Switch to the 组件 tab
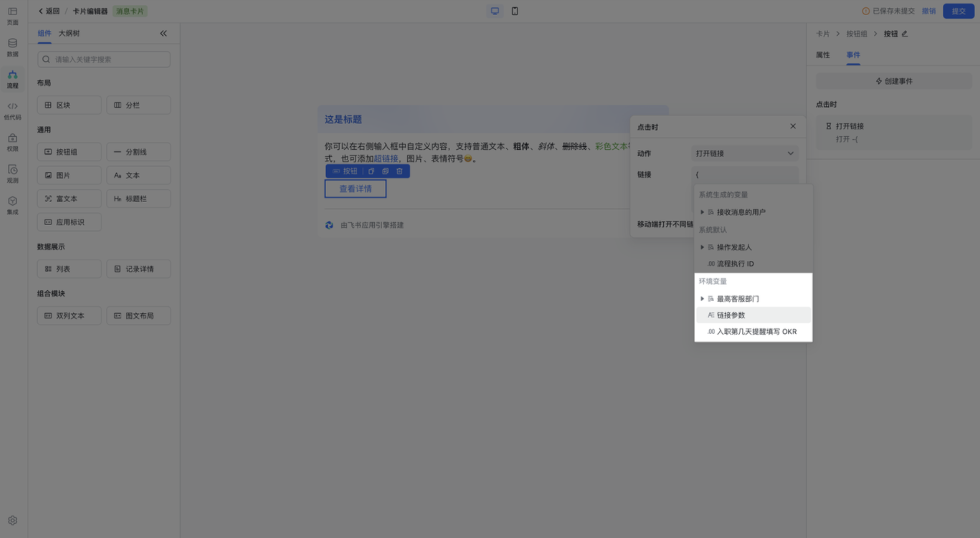 click(x=44, y=33)
